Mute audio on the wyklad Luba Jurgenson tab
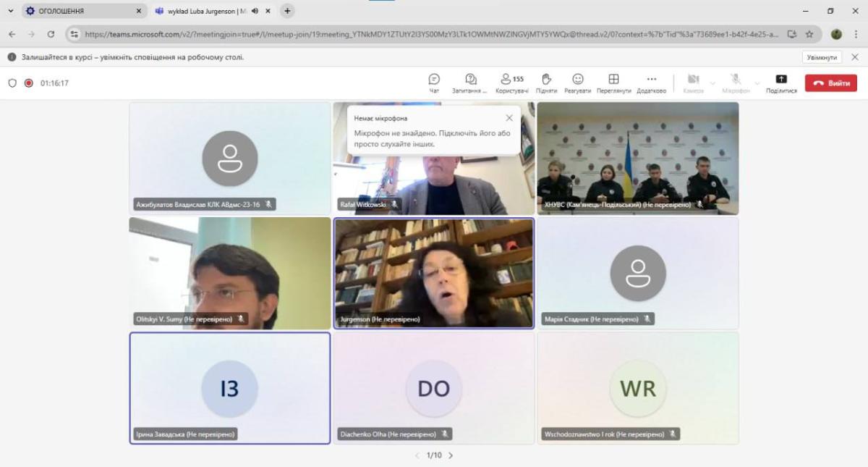This screenshot has height=467, width=868. tap(256, 11)
